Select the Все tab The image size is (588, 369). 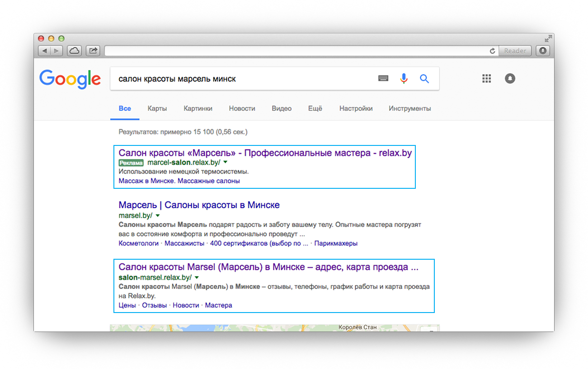click(125, 108)
